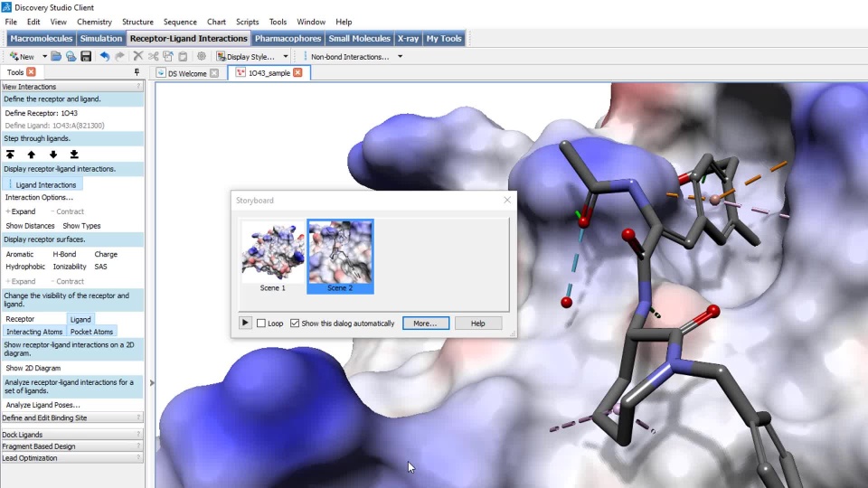Switch to Macromolecules toolset tab
Viewport: 868px width, 488px height.
tap(41, 38)
